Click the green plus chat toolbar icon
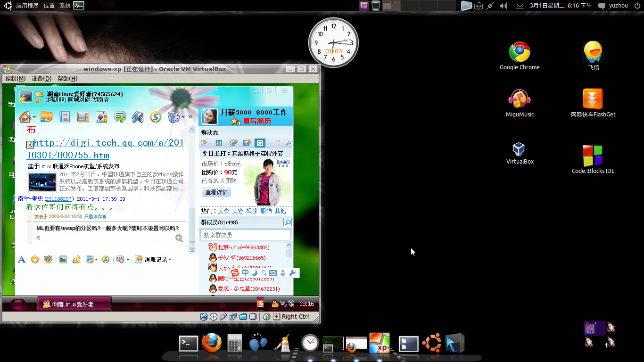 120,116
